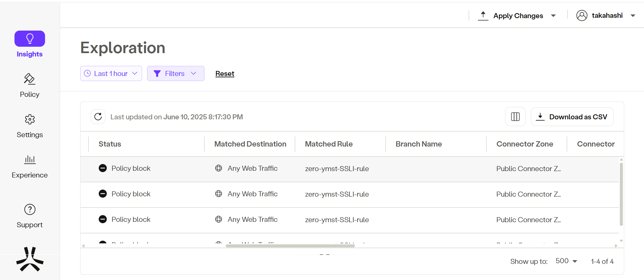Click the horizontal scrollbar under the table
This screenshot has width=644, height=280.
coord(290,246)
